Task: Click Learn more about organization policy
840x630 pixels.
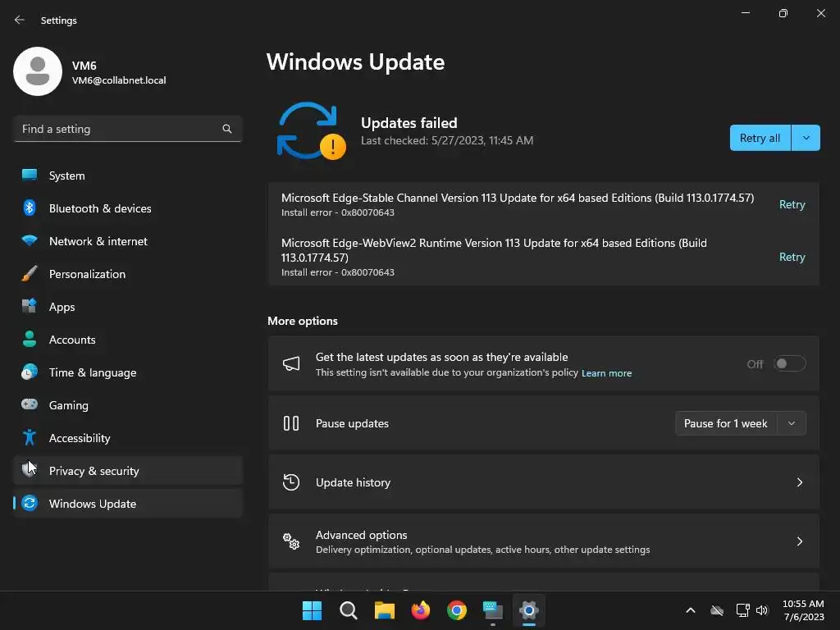Action: [606, 373]
